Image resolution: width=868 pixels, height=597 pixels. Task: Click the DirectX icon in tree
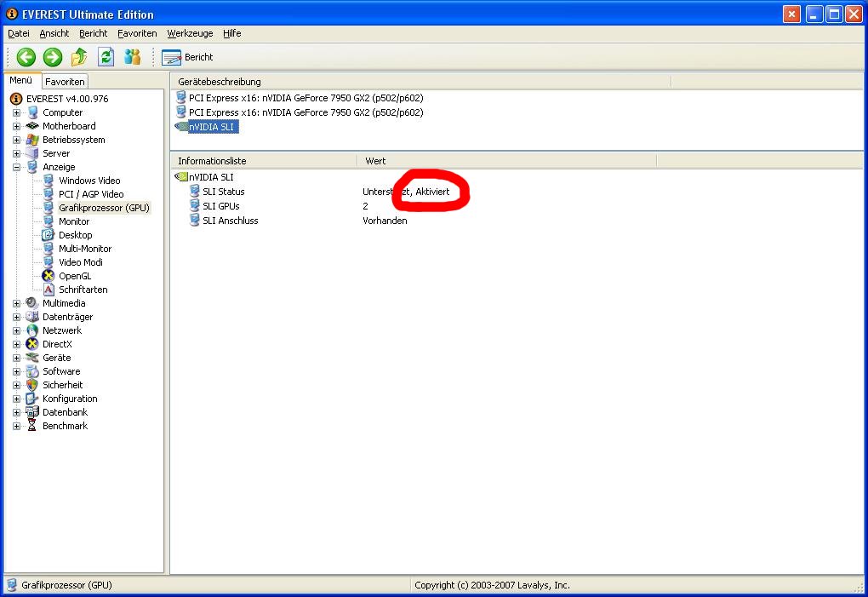(32, 344)
